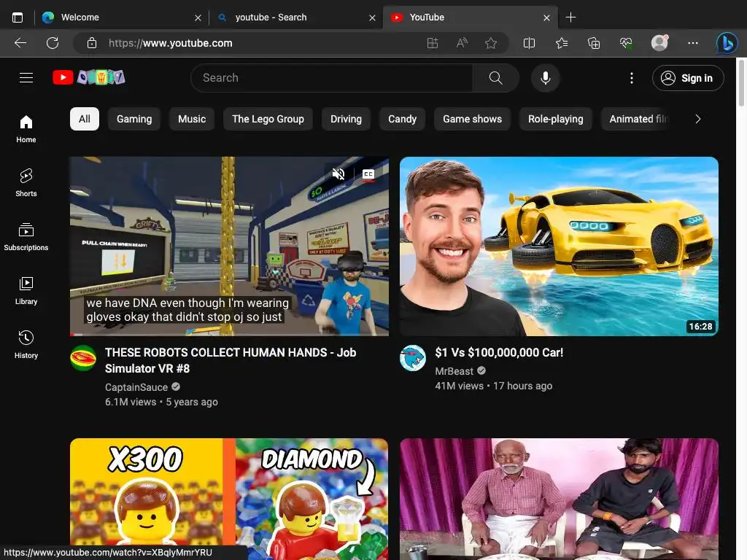This screenshot has height=560, width=747.
Task: Toggle closed captions on video preview
Action: (368, 174)
